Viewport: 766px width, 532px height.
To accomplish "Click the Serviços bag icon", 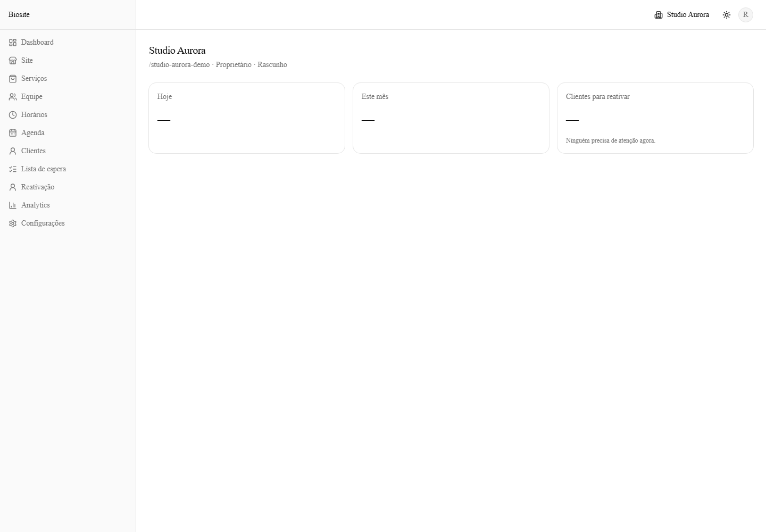I will (x=13, y=79).
